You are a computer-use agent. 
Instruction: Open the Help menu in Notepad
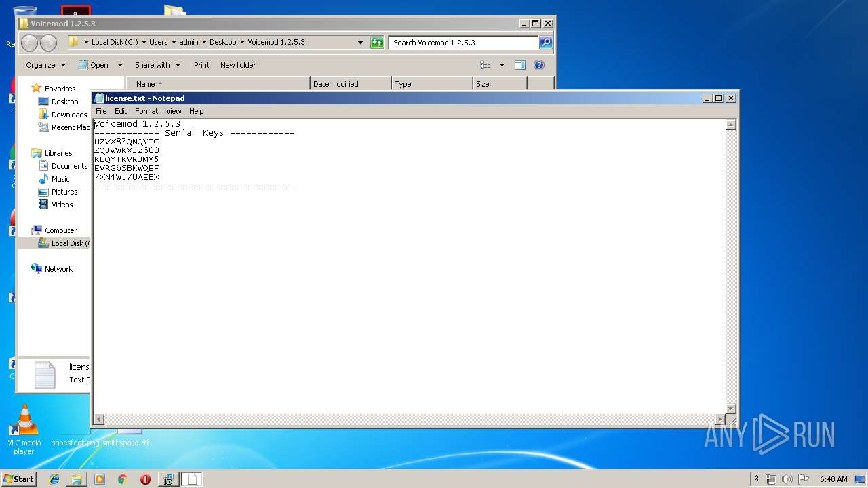(196, 111)
